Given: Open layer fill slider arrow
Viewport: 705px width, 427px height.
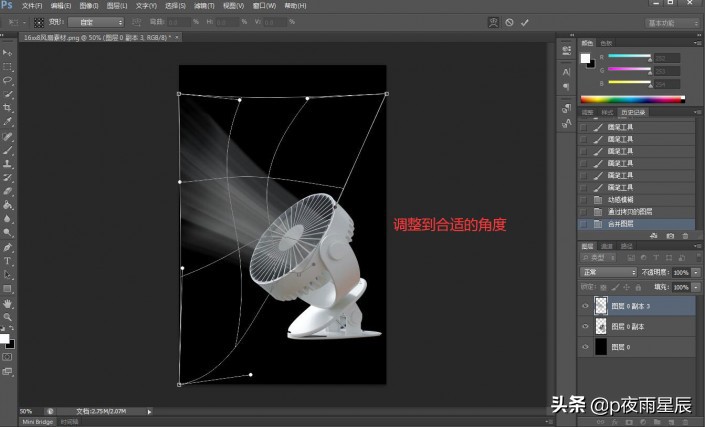Looking at the screenshot, I should click(x=696, y=287).
